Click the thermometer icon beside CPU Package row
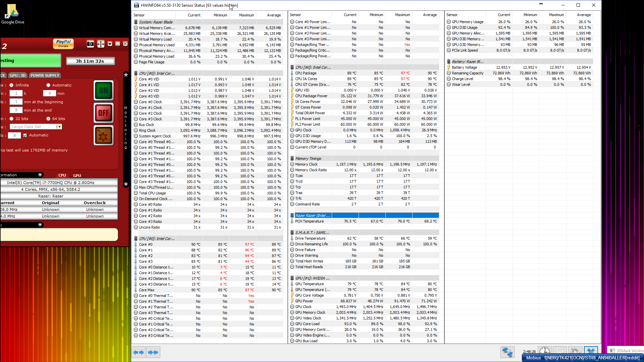 (x=292, y=73)
